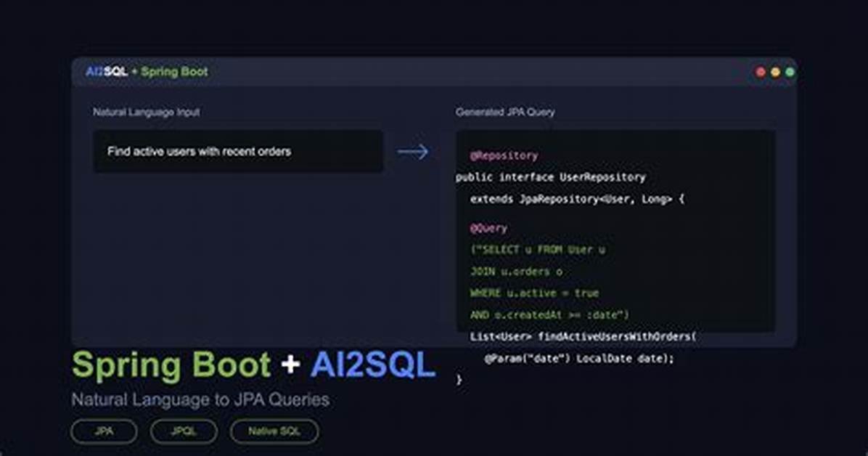Click the Native SQL pill button
Screen dimensions: 868x456
pyautogui.click(x=274, y=431)
